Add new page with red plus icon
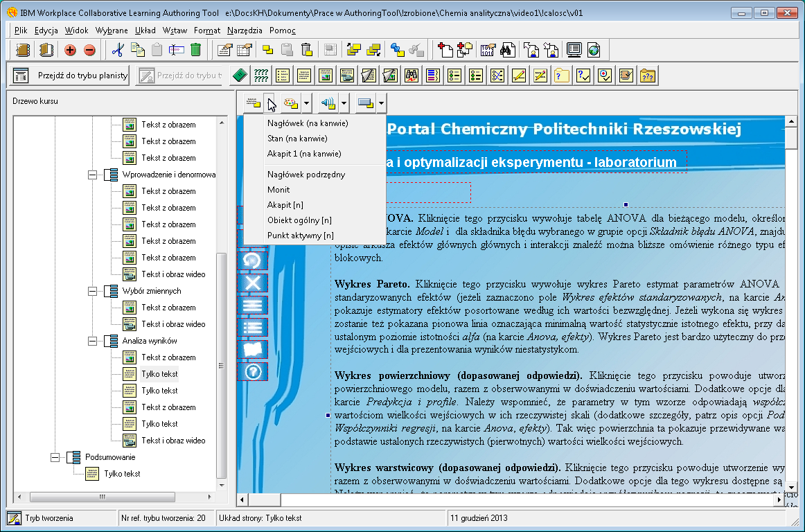 [445, 50]
